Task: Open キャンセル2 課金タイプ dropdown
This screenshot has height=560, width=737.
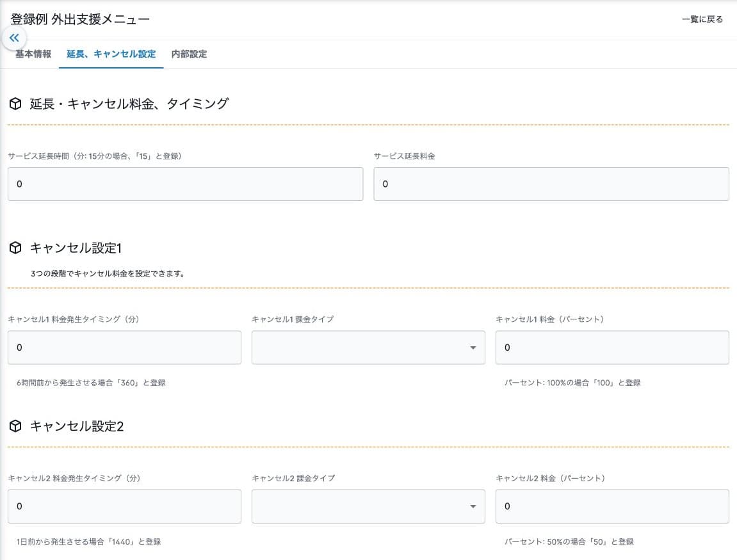Action: (x=369, y=506)
